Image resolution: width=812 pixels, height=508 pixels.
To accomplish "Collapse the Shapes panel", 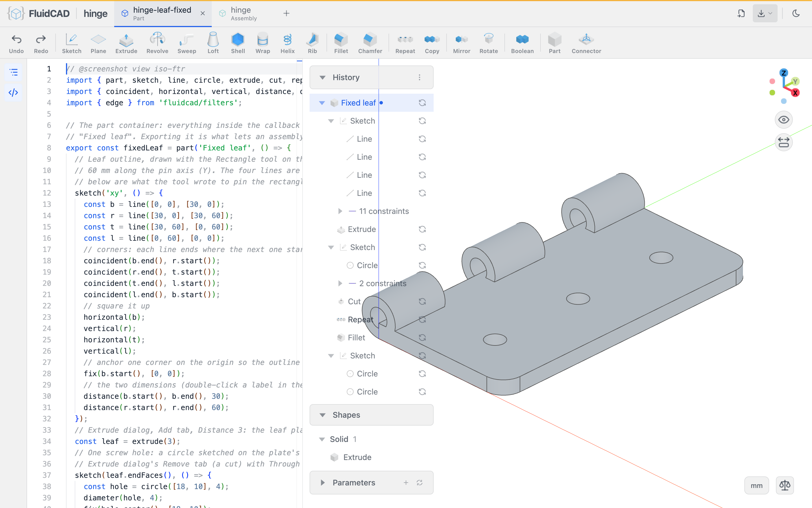I will tap(323, 415).
